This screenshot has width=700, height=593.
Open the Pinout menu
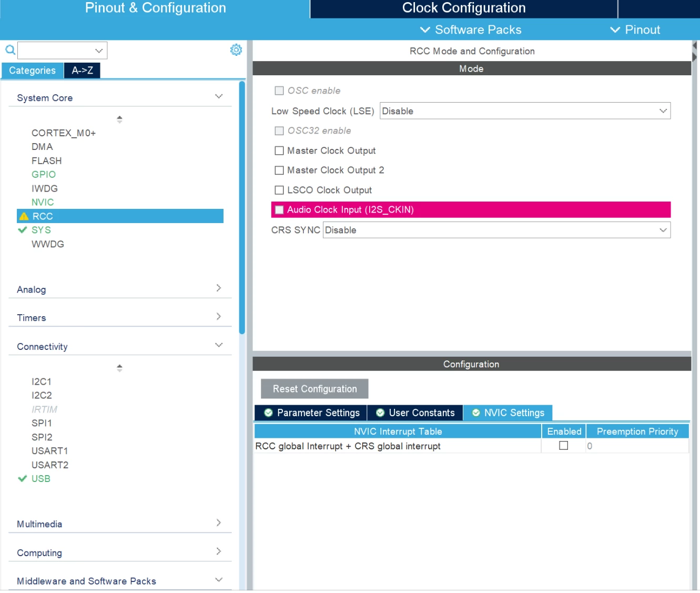[635, 30]
